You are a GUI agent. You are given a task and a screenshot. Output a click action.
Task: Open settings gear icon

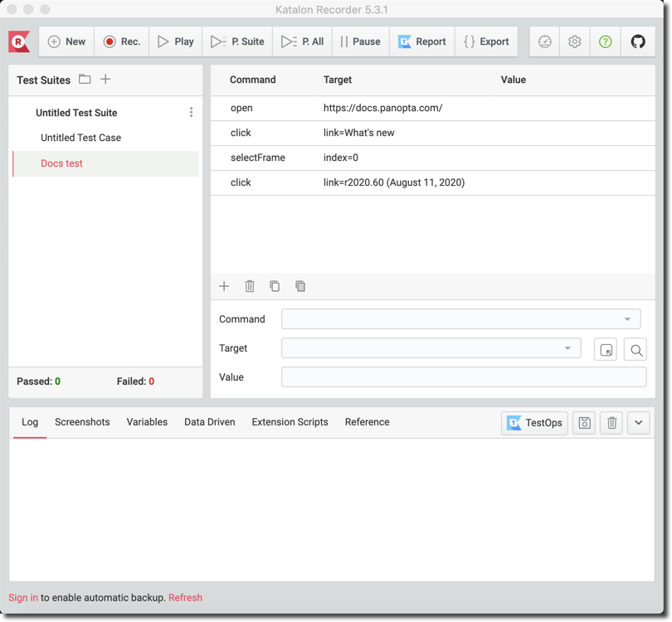(x=575, y=41)
